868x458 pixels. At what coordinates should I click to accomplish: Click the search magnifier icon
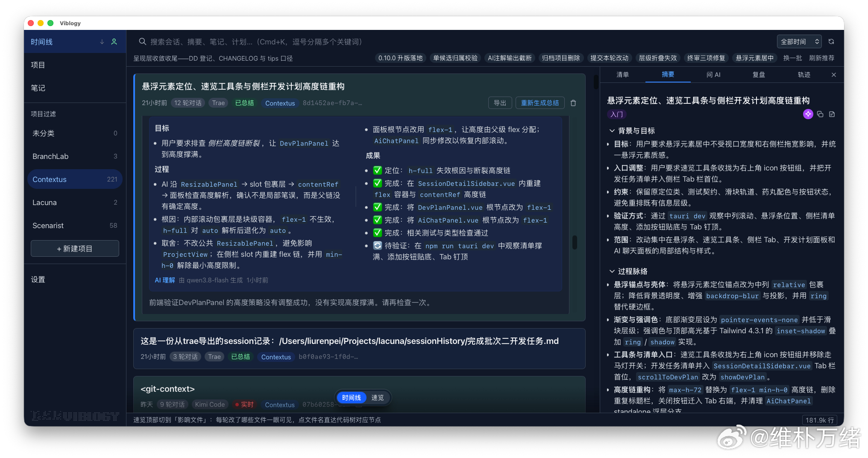point(143,41)
